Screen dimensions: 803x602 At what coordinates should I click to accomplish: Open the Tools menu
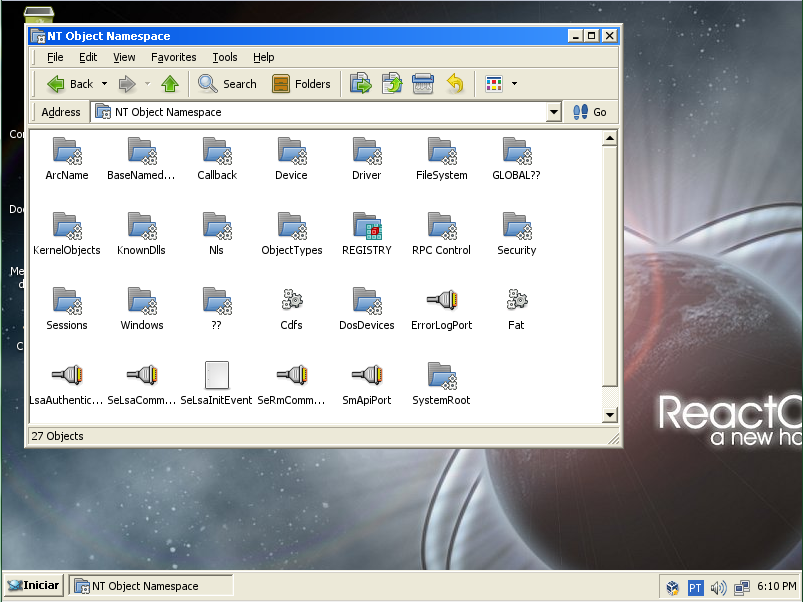(225, 57)
